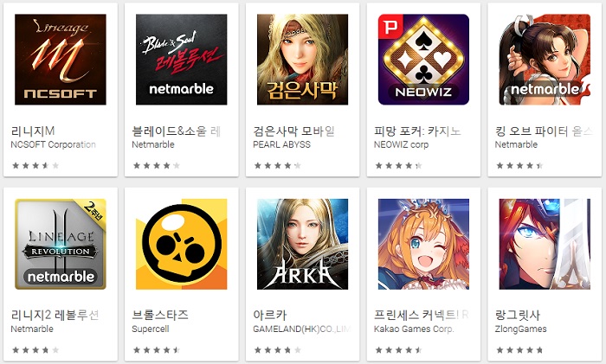The width and height of the screenshot is (606, 364).
Task: Open the Supercell developer link
Action: (151, 329)
